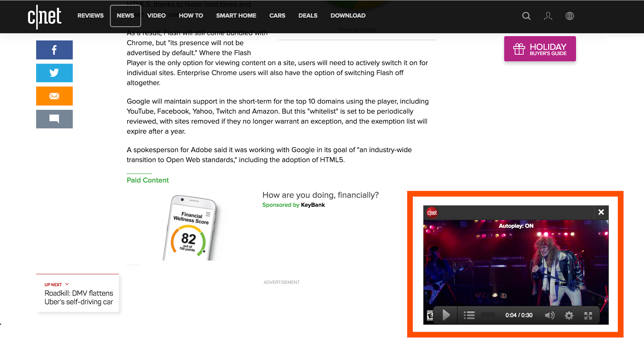Image resolution: width=644 pixels, height=353 pixels.
Task: Collapse the Up Next chevron
Action: pos(67,284)
